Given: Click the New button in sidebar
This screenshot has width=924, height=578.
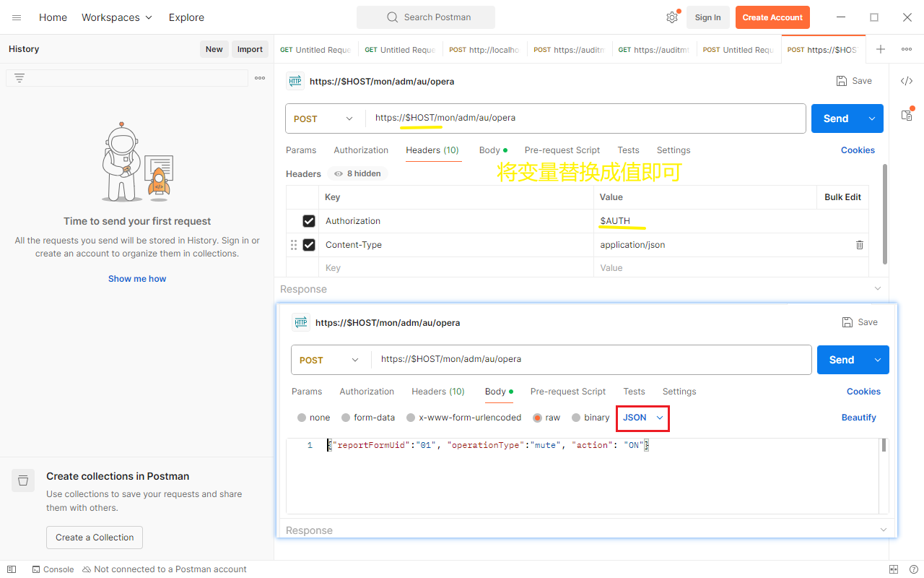Looking at the screenshot, I should (214, 49).
